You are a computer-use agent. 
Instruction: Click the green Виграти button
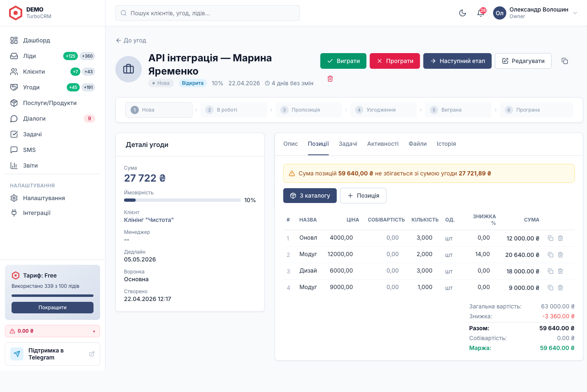(x=343, y=61)
